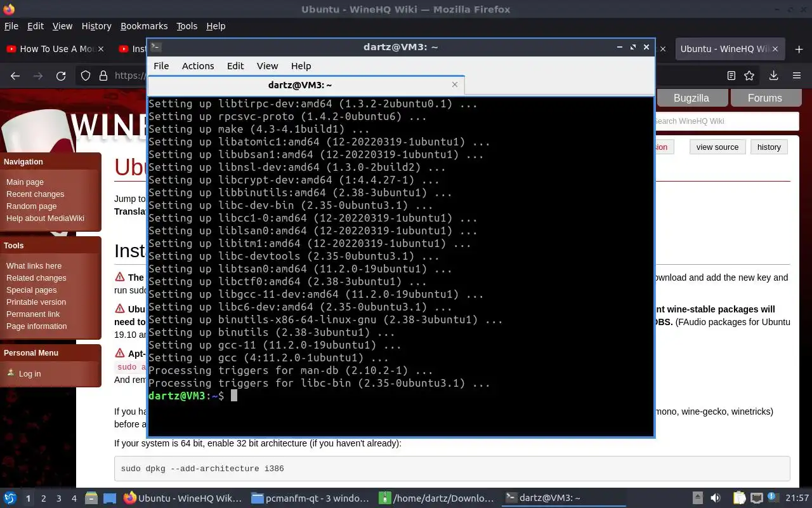The image size is (812, 508).
Task: Open Recent changes link
Action: coord(35,194)
